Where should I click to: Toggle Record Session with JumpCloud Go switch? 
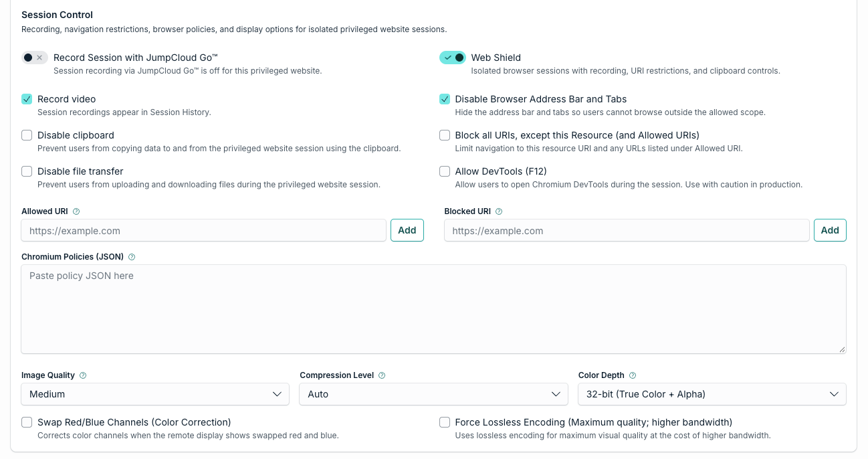click(35, 58)
